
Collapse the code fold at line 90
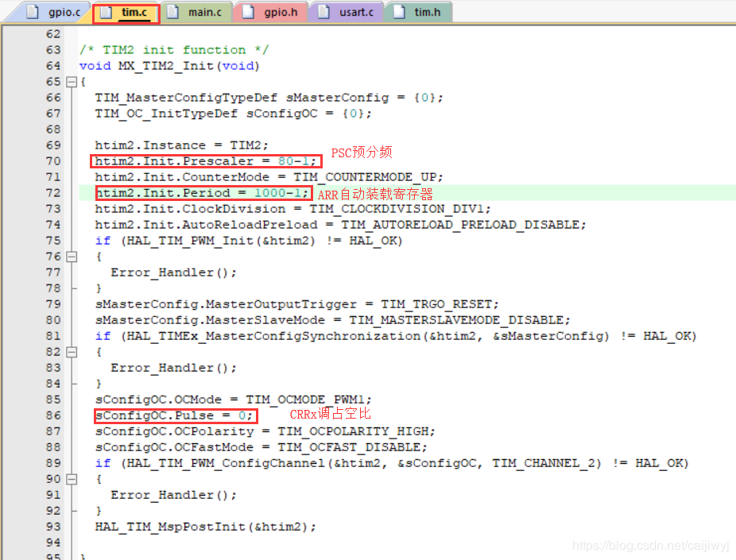pyautogui.click(x=72, y=479)
